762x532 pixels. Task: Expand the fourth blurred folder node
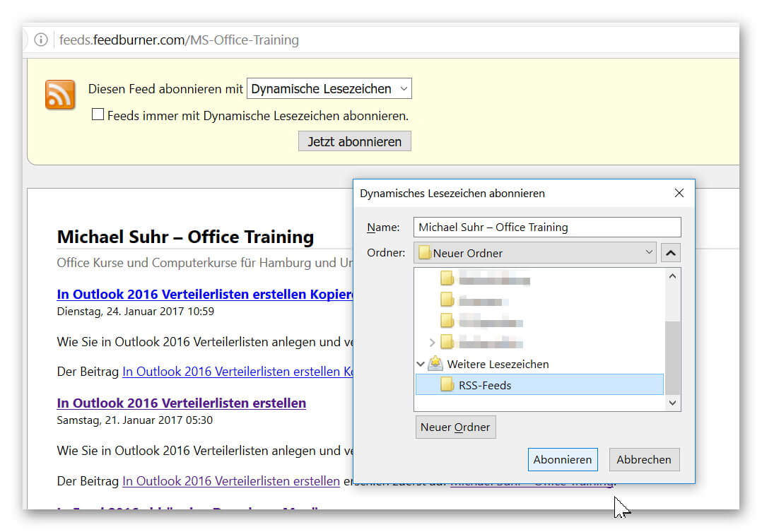pyautogui.click(x=432, y=343)
